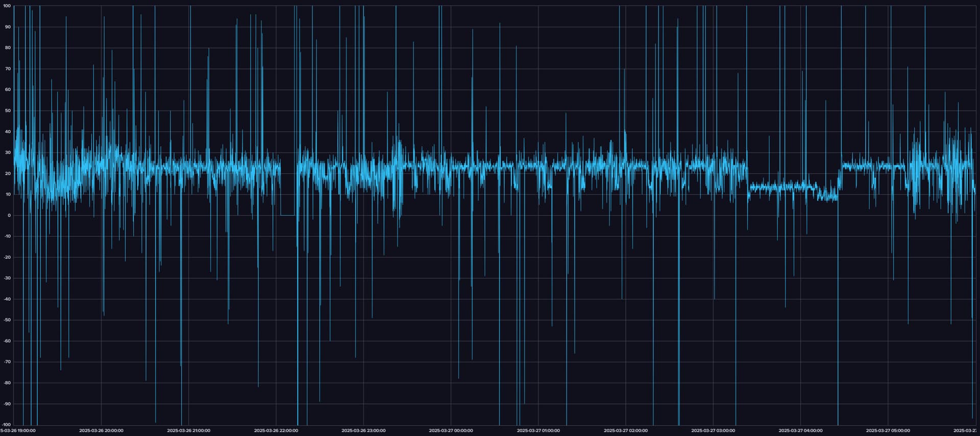Click the flat zero-value line segment after 22:00
Screen dimensions: 980x436
pos(288,215)
